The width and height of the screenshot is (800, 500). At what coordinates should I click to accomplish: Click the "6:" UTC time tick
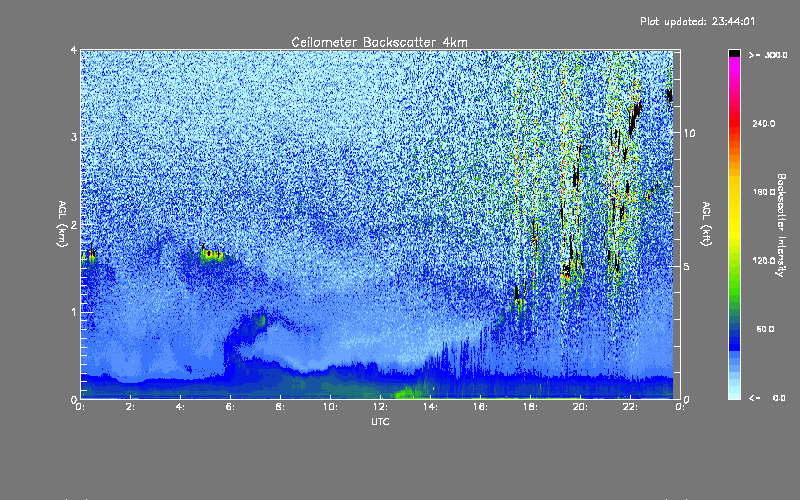coord(231,407)
